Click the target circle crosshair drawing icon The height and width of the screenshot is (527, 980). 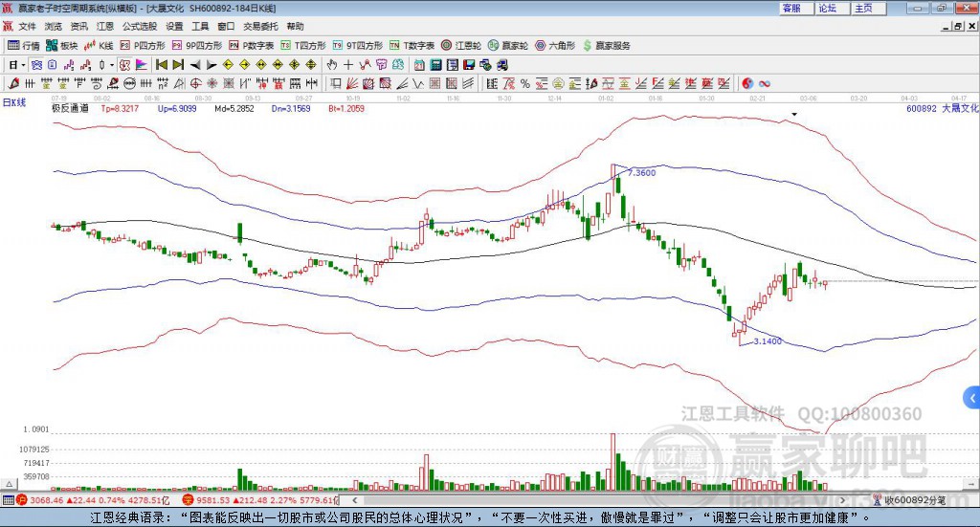coord(195,83)
